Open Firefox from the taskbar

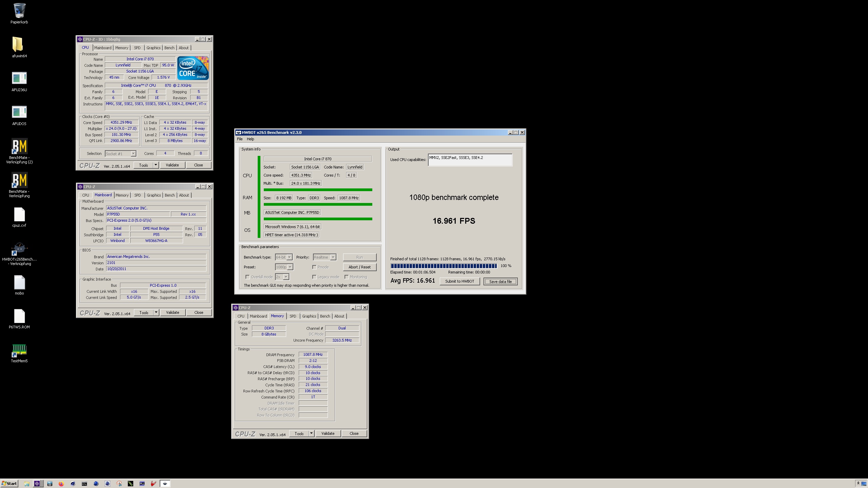pyautogui.click(x=61, y=484)
